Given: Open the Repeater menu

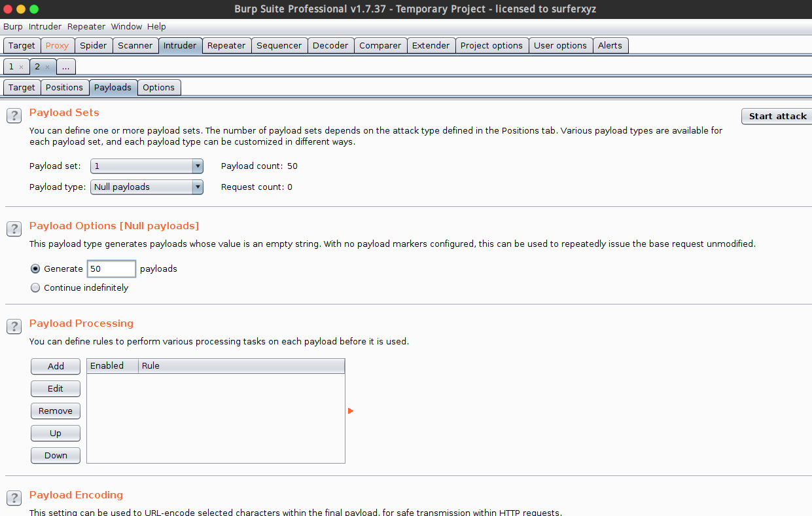Looking at the screenshot, I should (x=86, y=27).
